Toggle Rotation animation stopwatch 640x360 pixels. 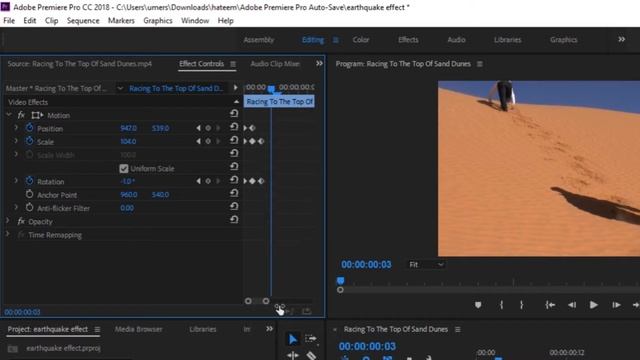pos(29,180)
